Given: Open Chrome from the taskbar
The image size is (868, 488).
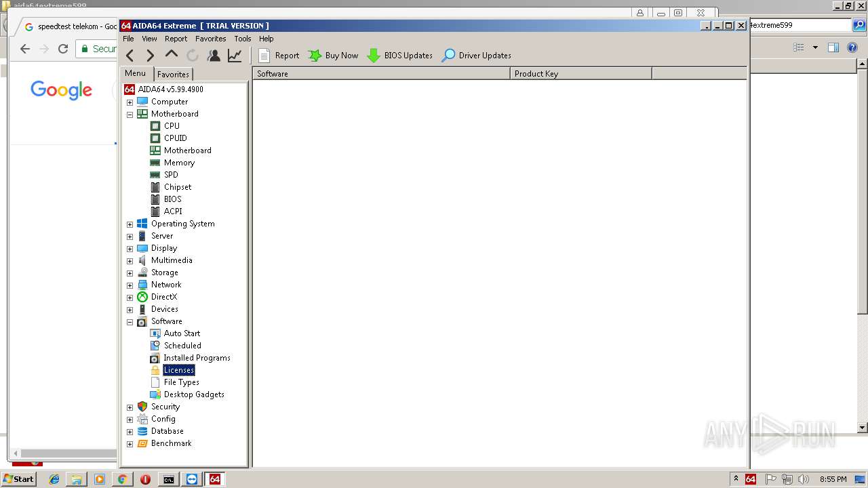Looking at the screenshot, I should pos(122,479).
